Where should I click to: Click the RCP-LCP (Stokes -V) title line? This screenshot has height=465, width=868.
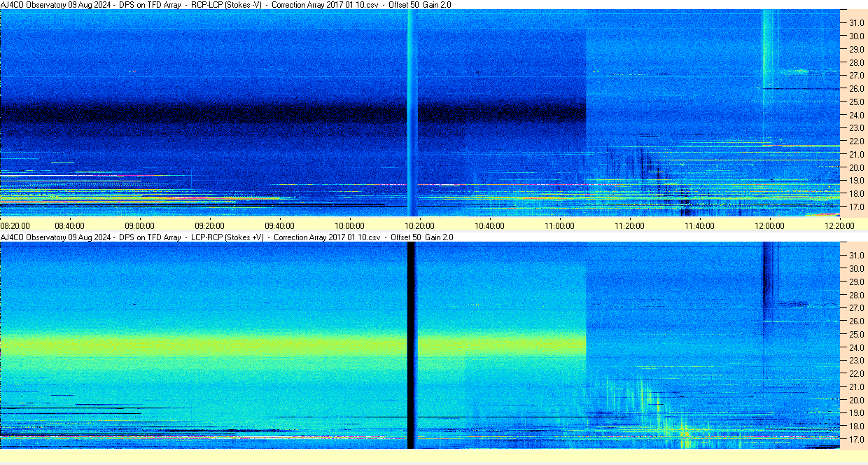click(226, 4)
